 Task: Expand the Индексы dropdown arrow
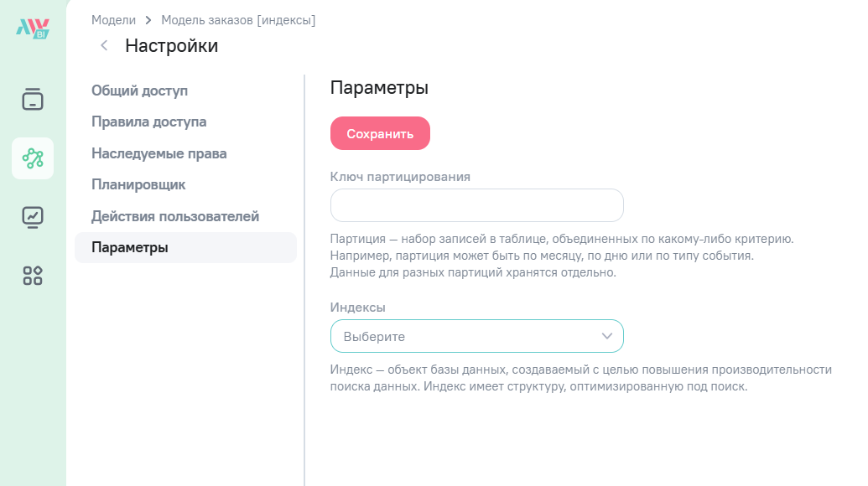[x=606, y=336]
